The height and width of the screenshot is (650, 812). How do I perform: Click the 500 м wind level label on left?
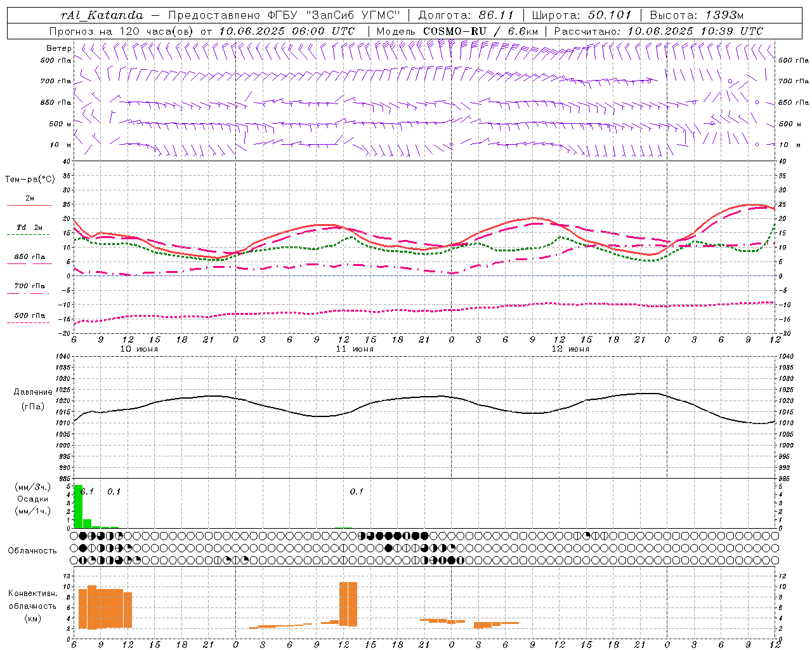click(x=60, y=124)
